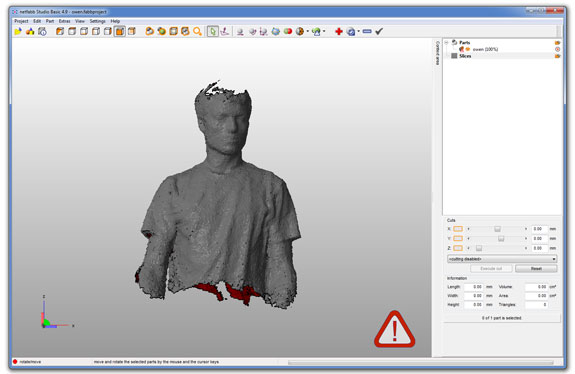
Task: Open the View menu
Action: (x=80, y=21)
